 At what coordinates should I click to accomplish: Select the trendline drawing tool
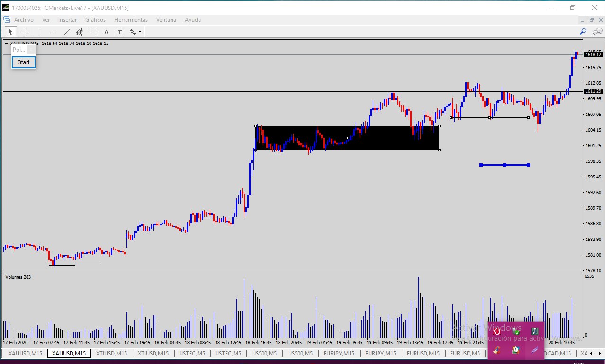click(67, 32)
